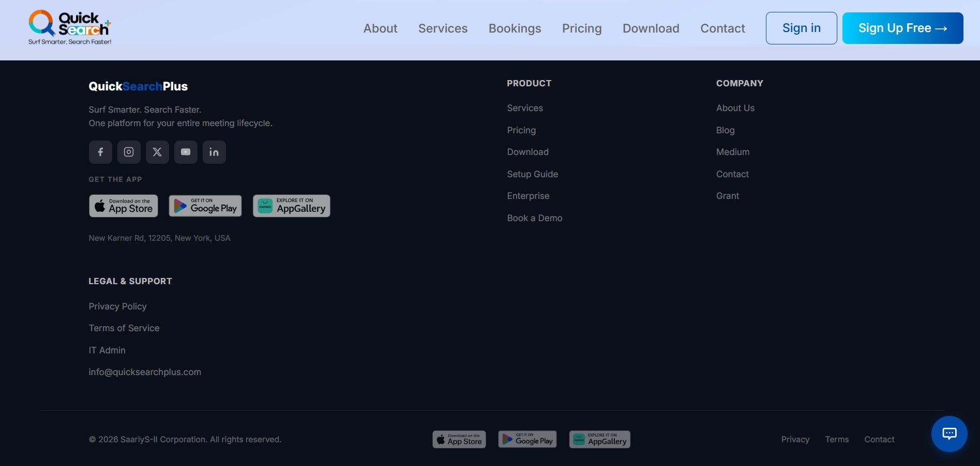
Task: Open the X (Twitter) social icon
Action: coord(157,152)
